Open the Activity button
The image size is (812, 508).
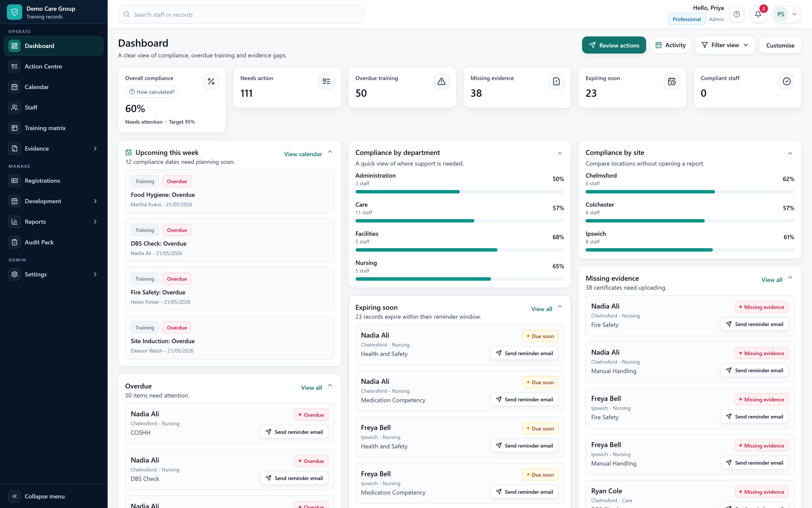coord(670,45)
